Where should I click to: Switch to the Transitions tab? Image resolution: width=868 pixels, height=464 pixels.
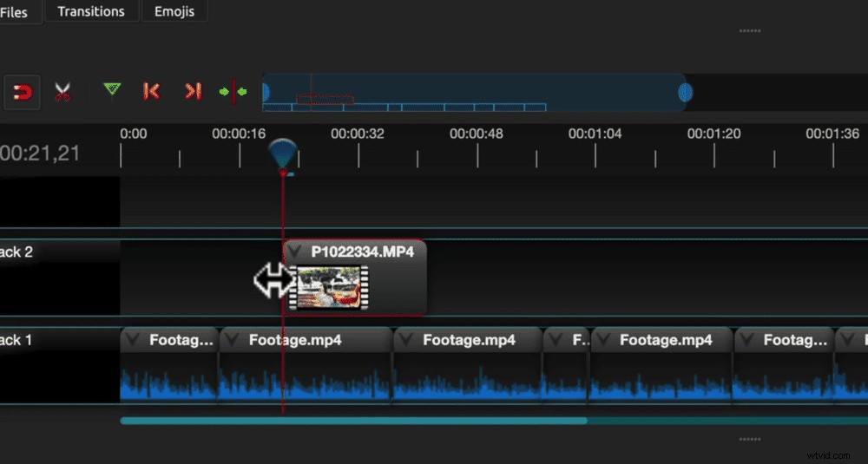point(91,11)
